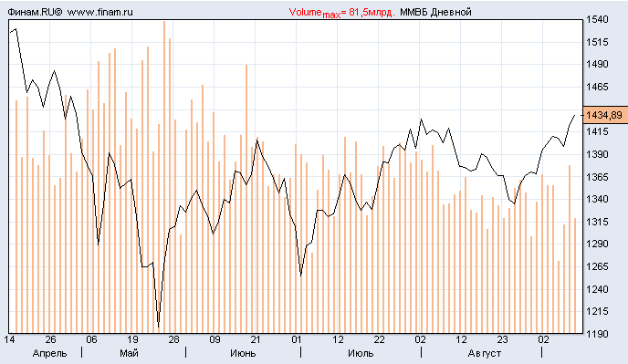Click the Финам.RU© logo text

tap(35, 13)
